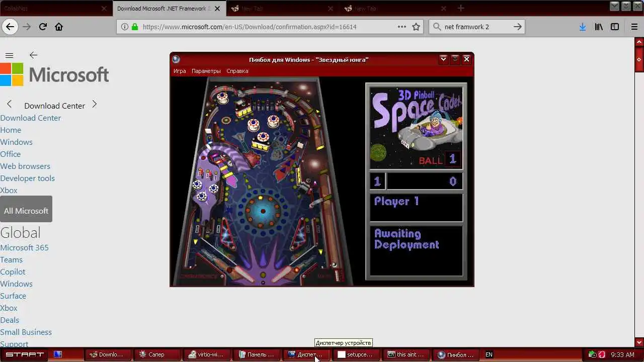Click scrollbar down arrow at page bottom
644x362 pixels.
click(x=639, y=342)
